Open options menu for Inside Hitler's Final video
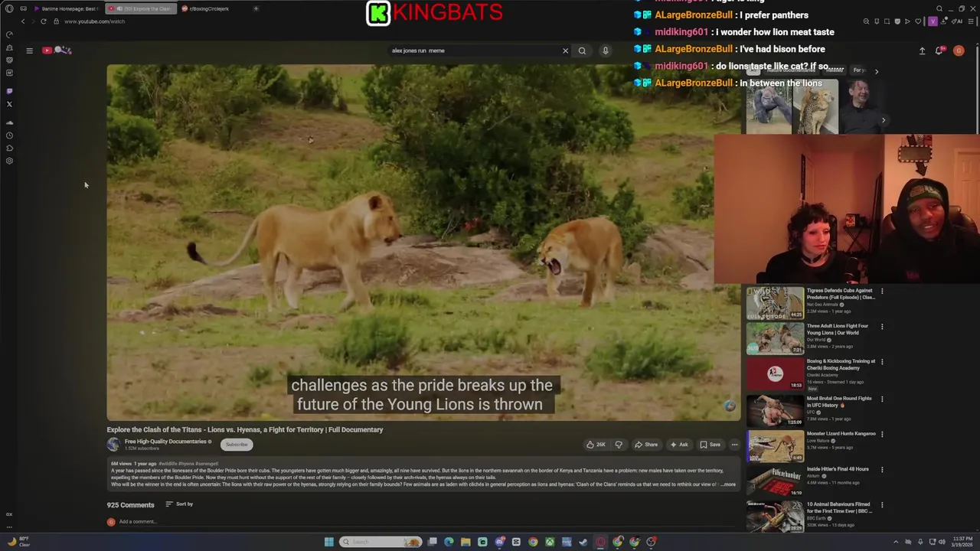The height and width of the screenshot is (551, 980). (882, 469)
